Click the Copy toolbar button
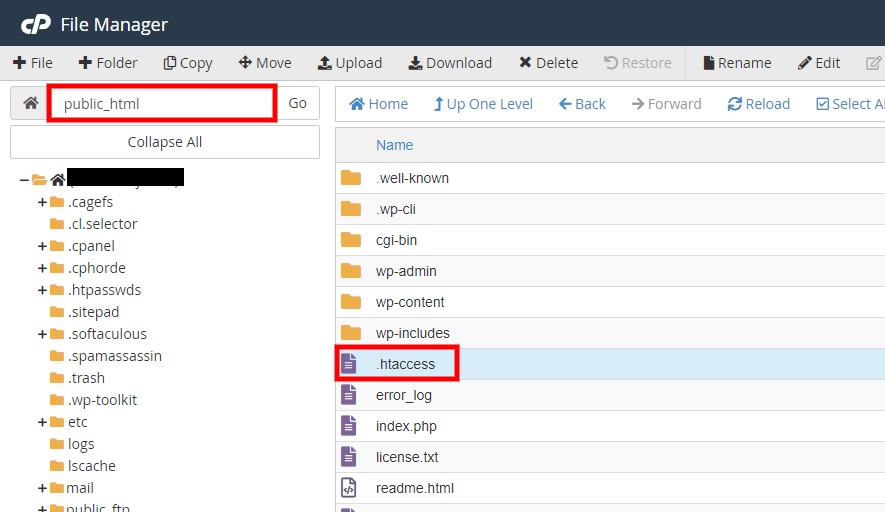Image resolution: width=885 pixels, height=512 pixels. [x=188, y=63]
